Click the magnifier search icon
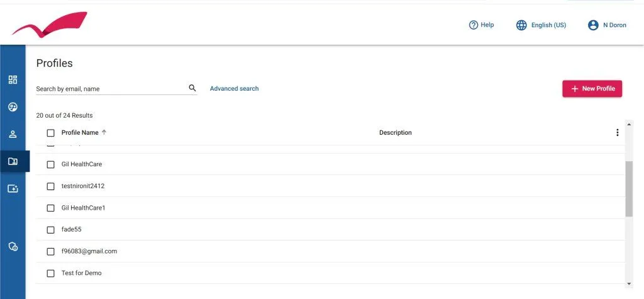The height and width of the screenshot is (299, 644). pos(192,88)
